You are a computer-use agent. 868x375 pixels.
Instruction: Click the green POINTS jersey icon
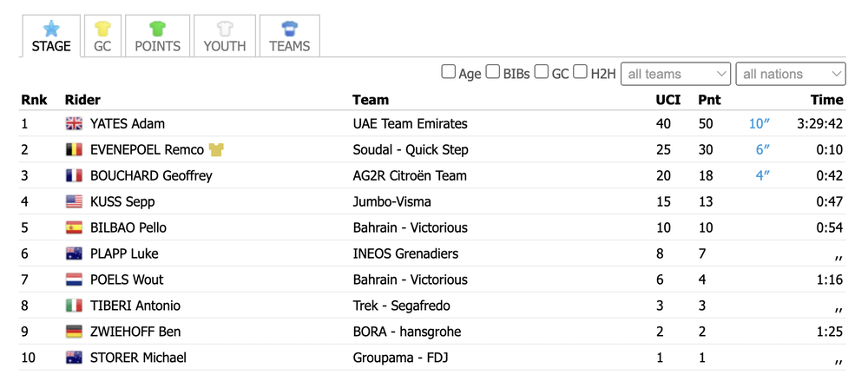click(157, 29)
